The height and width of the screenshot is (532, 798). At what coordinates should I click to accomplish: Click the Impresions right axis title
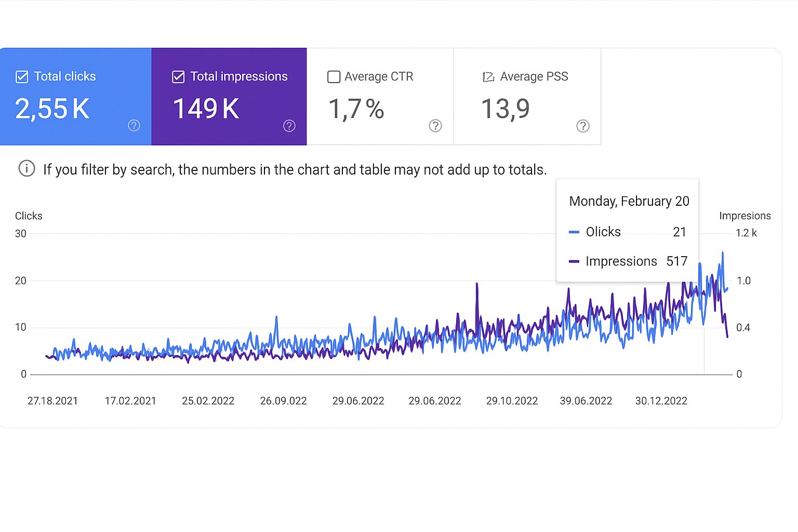[x=745, y=216]
